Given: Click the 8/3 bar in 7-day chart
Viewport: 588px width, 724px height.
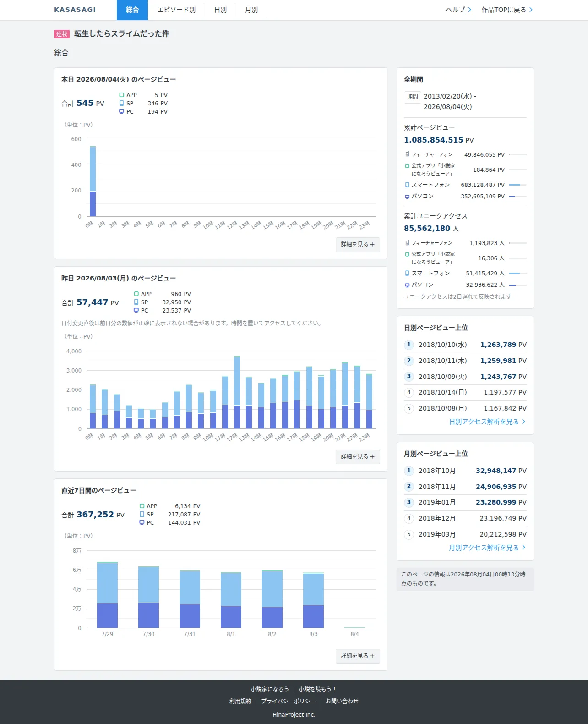Looking at the screenshot, I should tap(313, 600).
